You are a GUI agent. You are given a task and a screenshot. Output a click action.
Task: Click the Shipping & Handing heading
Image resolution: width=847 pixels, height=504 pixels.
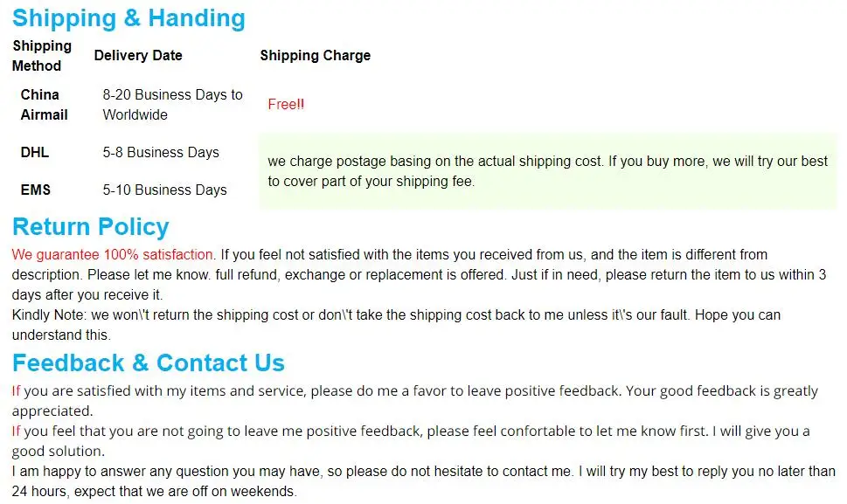point(128,18)
